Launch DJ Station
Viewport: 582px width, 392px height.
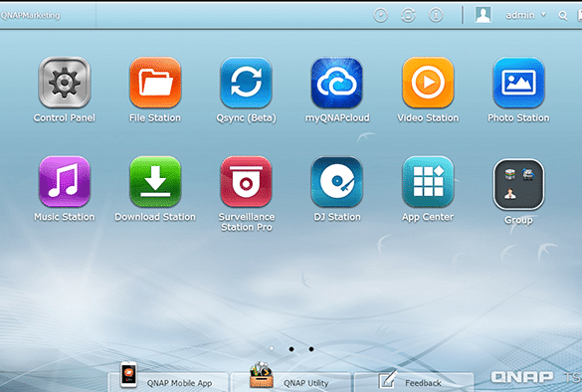337,181
